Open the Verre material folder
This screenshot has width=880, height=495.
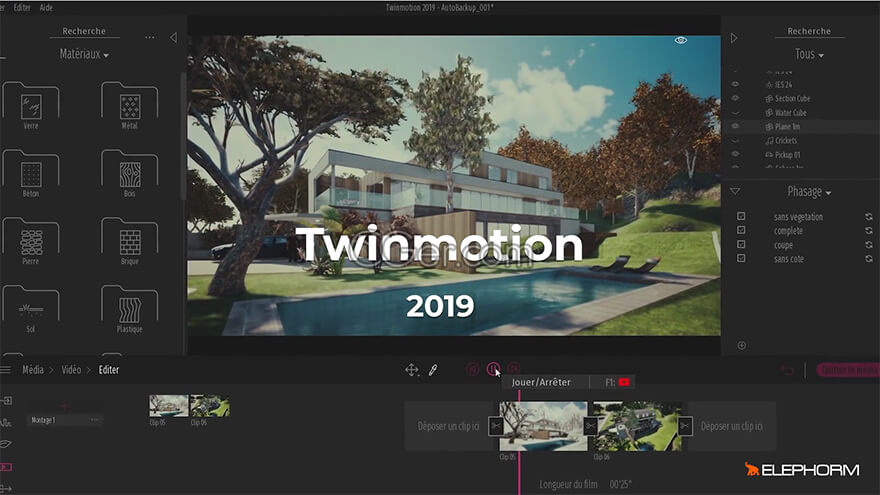click(31, 106)
